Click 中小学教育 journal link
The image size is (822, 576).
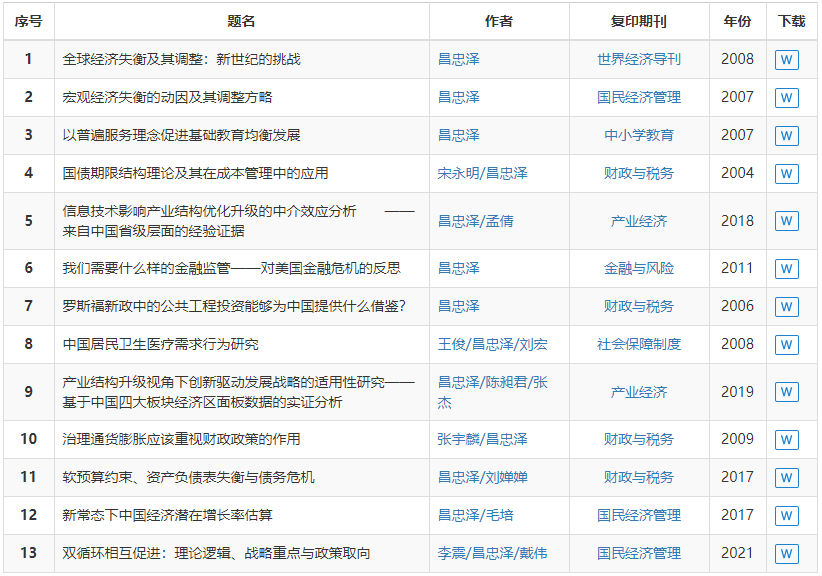click(x=638, y=136)
